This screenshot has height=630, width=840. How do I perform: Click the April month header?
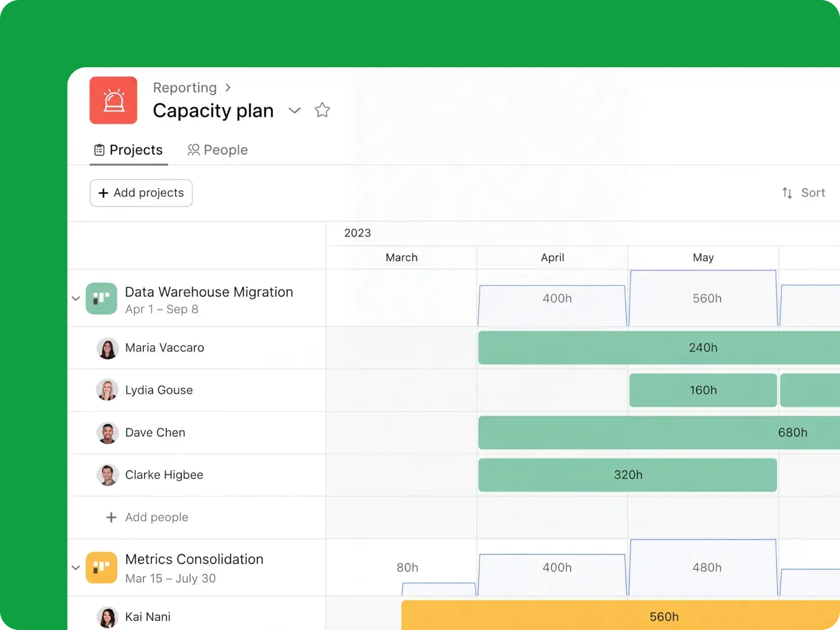tap(553, 257)
